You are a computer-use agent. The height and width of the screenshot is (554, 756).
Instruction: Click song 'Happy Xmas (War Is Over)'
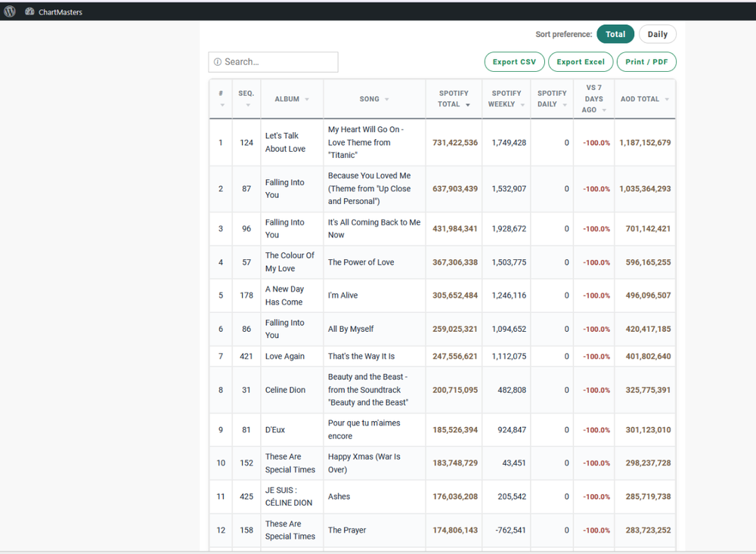[364, 463]
